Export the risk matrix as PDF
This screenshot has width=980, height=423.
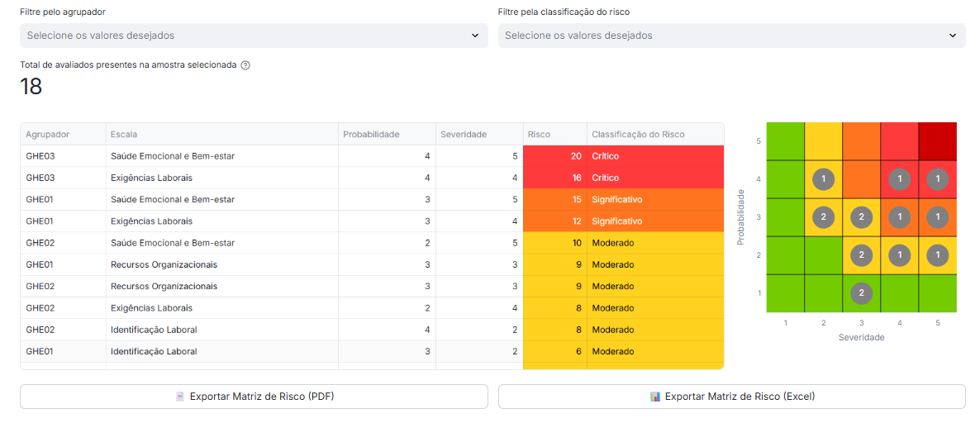click(254, 397)
